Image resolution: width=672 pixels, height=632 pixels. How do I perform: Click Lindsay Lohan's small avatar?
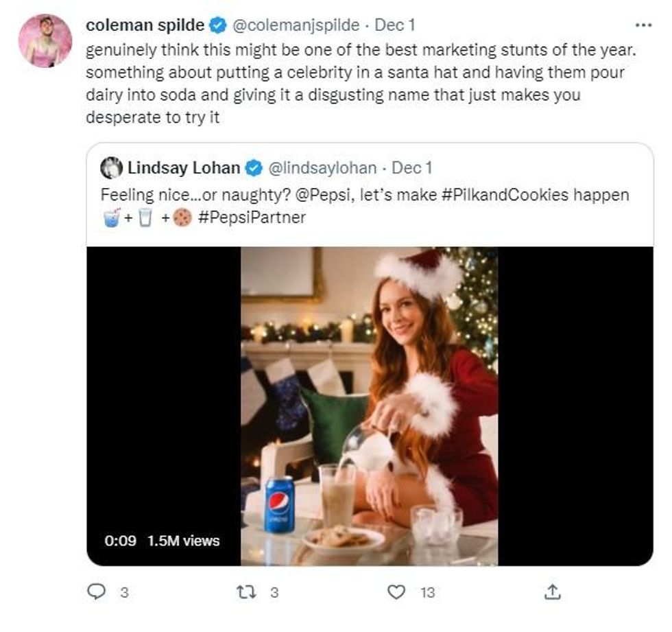click(x=111, y=168)
